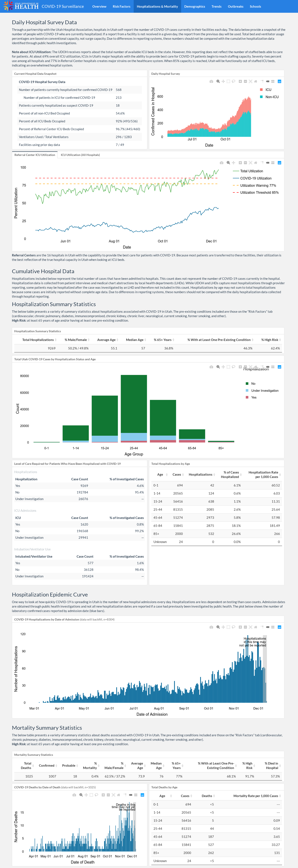298x868 pixels.
Task: Click Utah Department of Health logo
Action: click(x=21, y=6)
